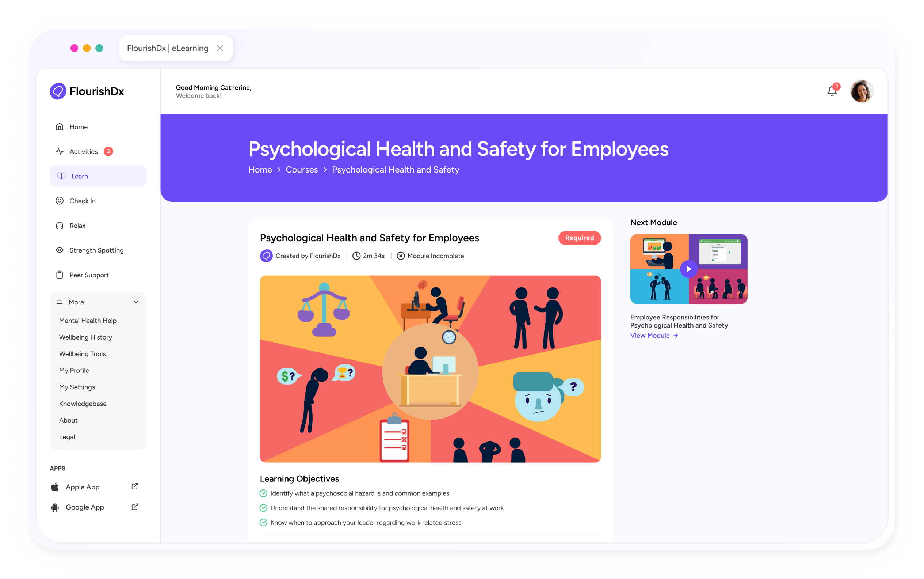Open Apple App external link icon
Viewport: 924px width, 579px height.
pyautogui.click(x=135, y=486)
